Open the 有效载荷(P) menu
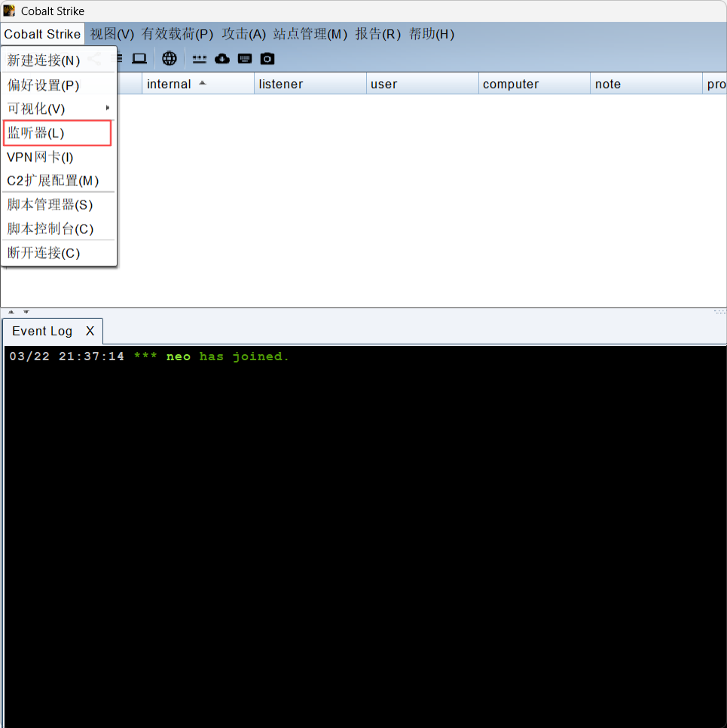This screenshot has height=728, width=727. pos(177,34)
